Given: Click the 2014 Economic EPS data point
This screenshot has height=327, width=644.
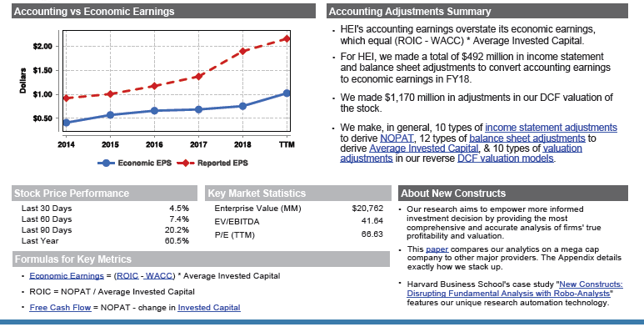Looking at the screenshot, I should [66, 123].
